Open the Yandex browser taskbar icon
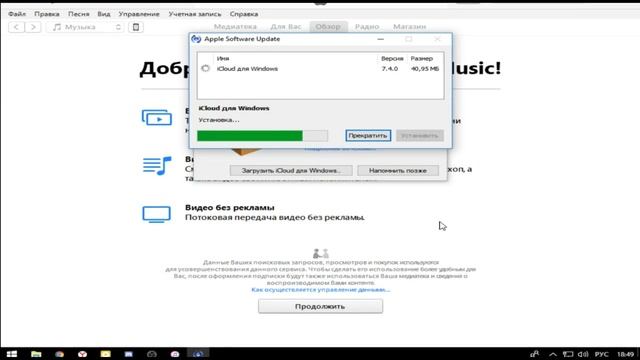Viewport: 640px width, 360px height. tap(82, 354)
